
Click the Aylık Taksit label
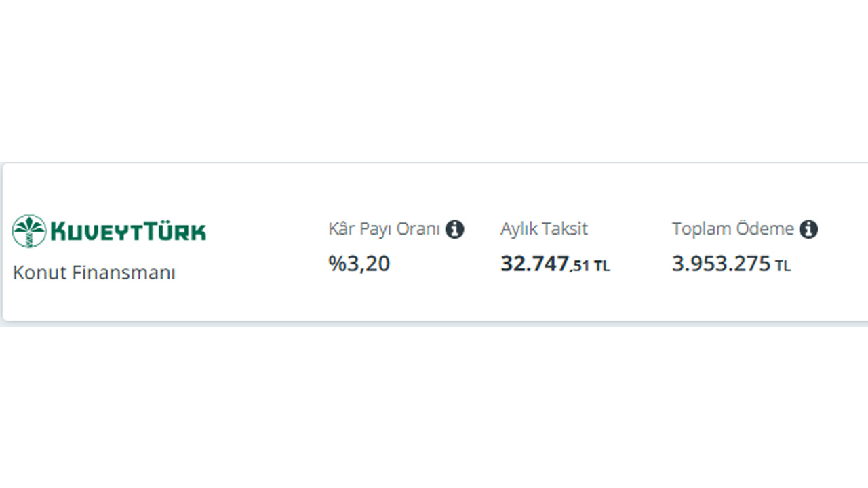click(544, 229)
